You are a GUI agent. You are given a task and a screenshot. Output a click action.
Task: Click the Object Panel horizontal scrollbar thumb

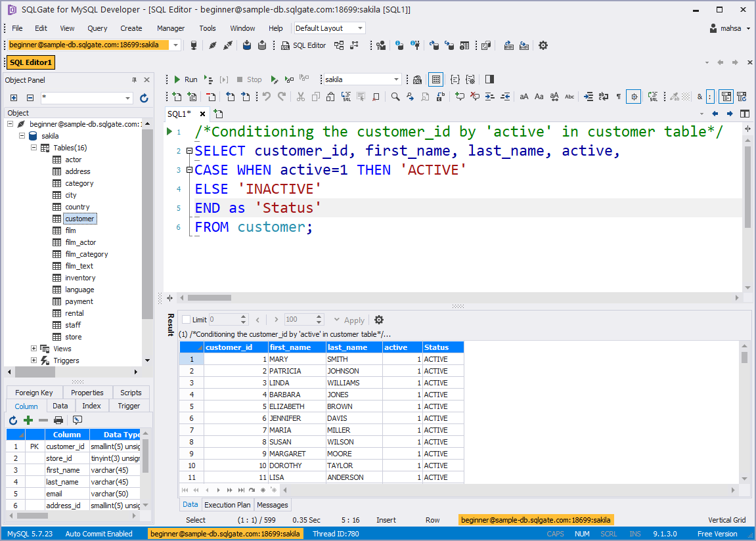35,372
